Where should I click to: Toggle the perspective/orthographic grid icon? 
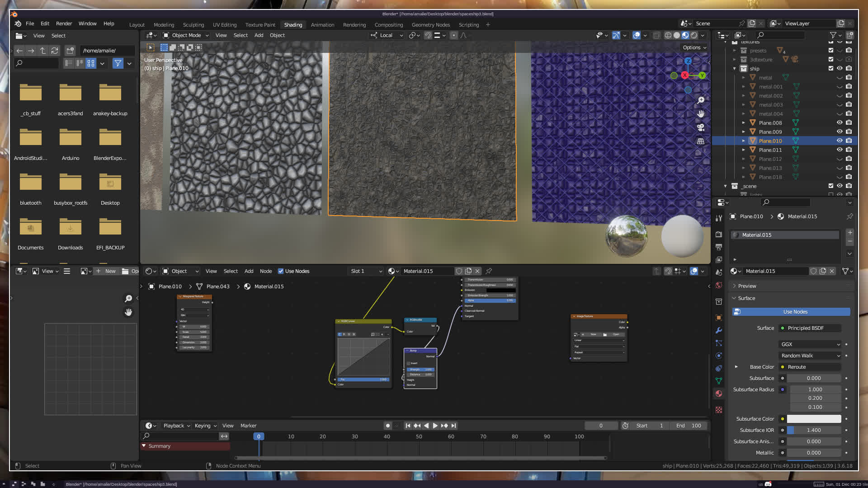[x=701, y=141]
